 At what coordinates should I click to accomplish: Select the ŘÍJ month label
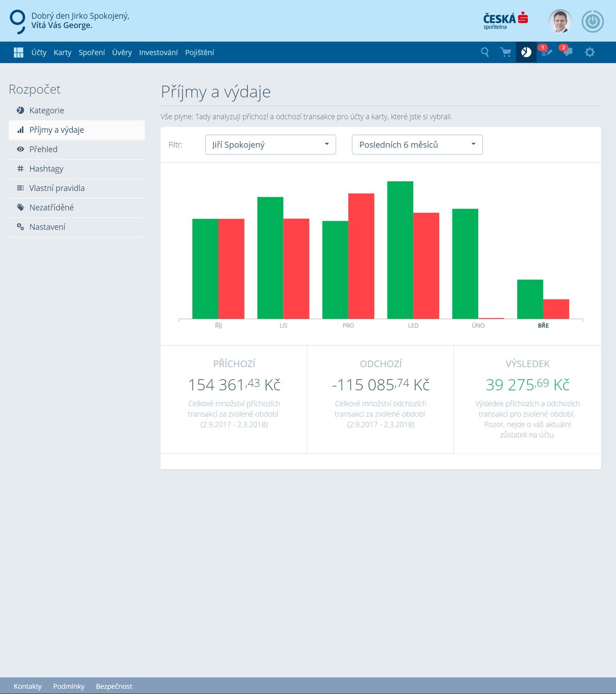(x=218, y=325)
